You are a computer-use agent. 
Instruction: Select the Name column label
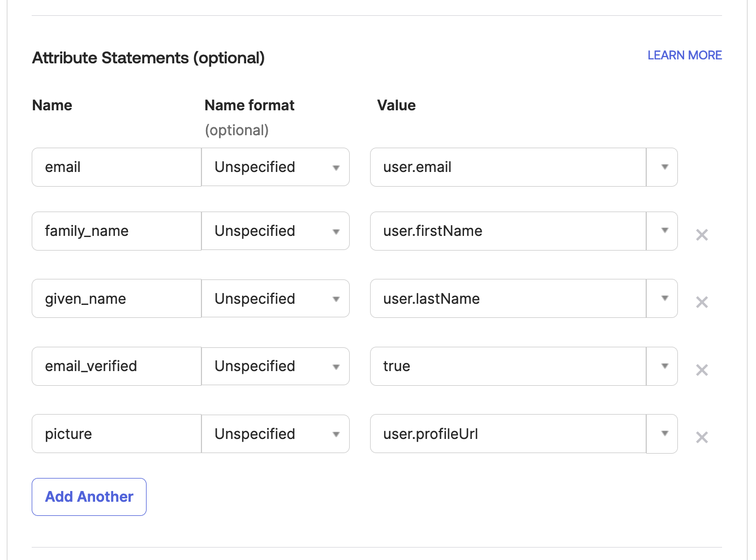tap(52, 105)
